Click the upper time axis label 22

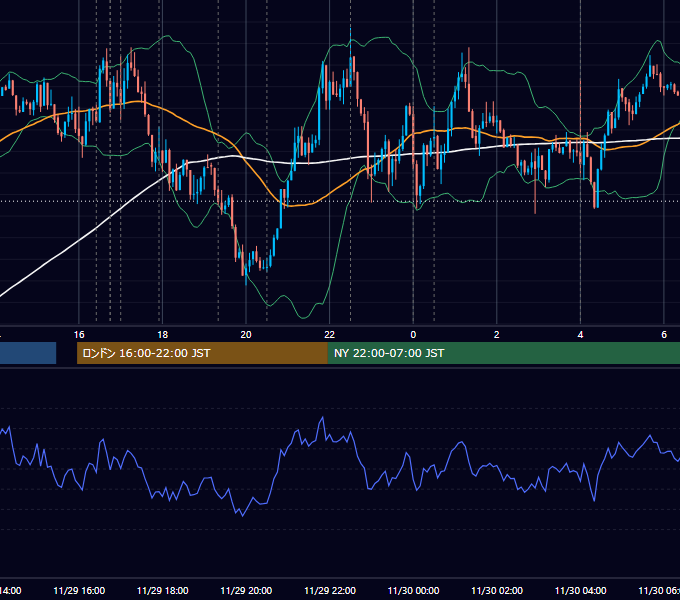330,335
